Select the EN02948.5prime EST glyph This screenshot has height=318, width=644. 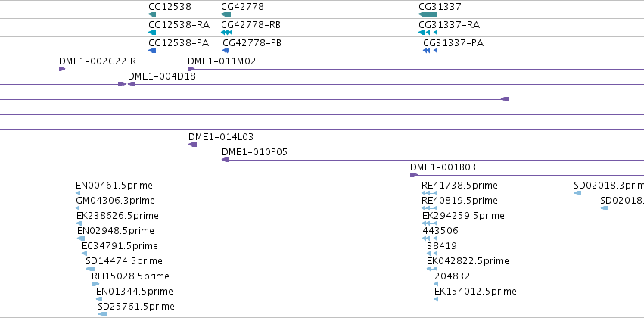(81, 238)
